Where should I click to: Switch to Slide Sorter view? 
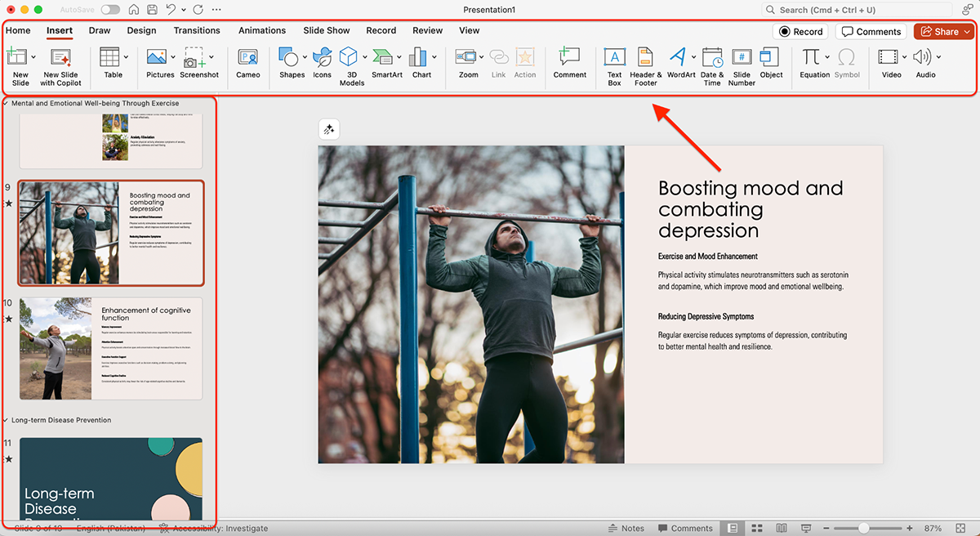coord(757,529)
